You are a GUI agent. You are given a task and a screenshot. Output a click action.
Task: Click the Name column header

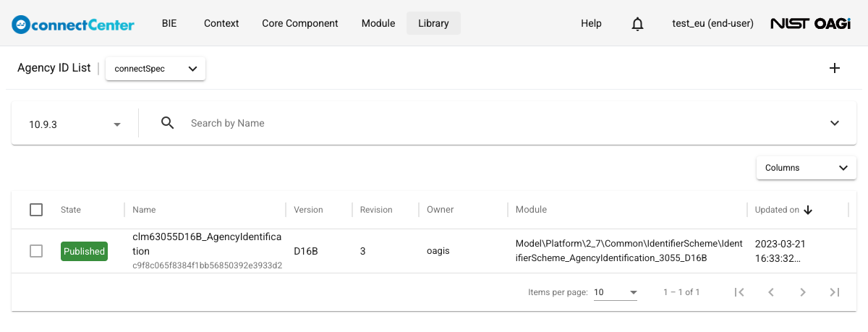(x=144, y=210)
